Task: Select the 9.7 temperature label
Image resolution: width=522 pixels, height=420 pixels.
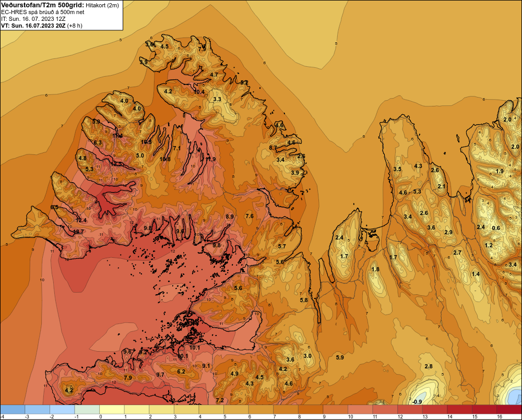Action: coord(160,375)
